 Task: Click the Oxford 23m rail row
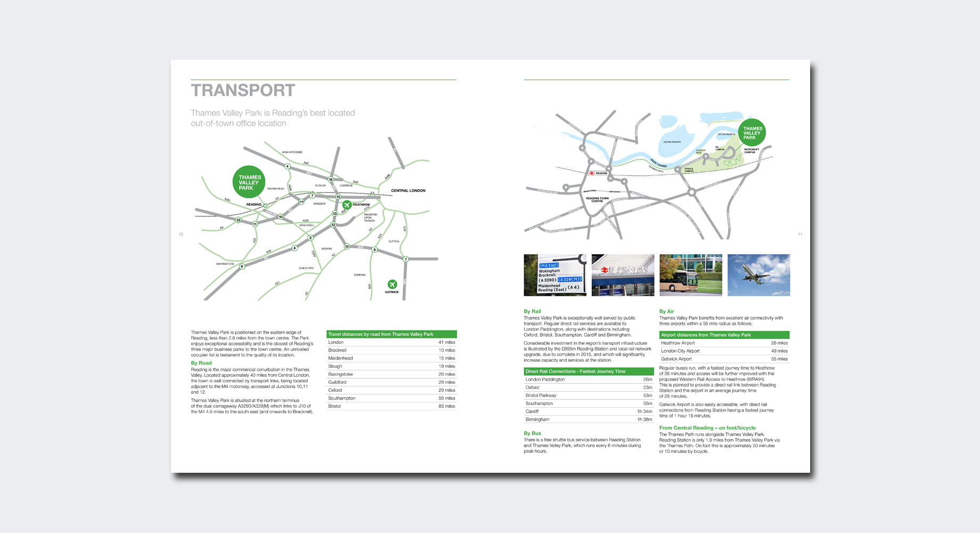pos(589,387)
